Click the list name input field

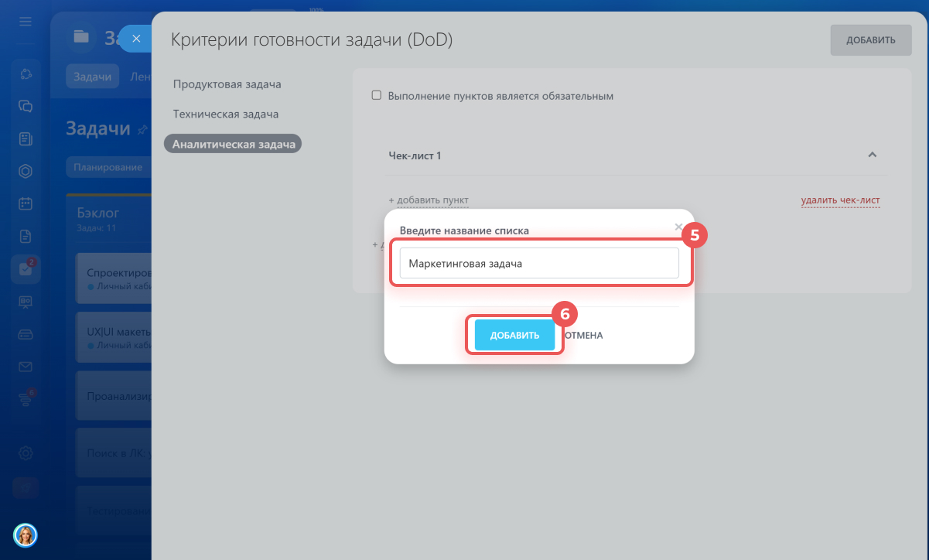click(539, 263)
